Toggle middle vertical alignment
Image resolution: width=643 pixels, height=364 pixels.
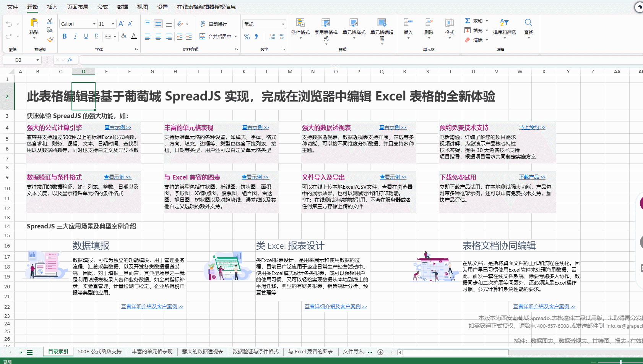(x=158, y=24)
